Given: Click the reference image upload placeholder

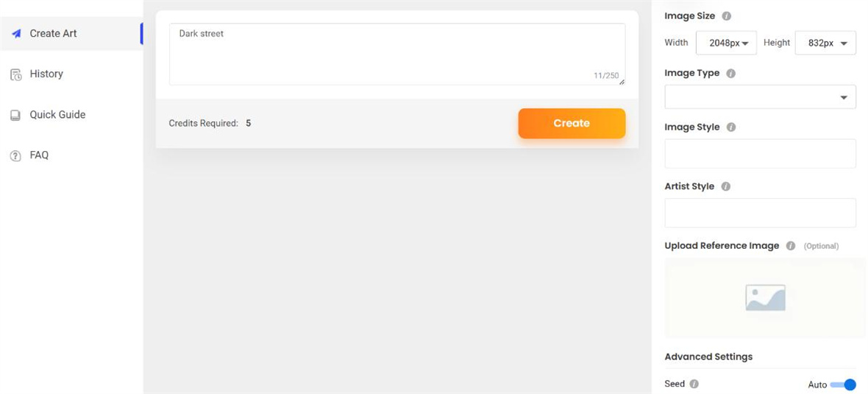Looking at the screenshot, I should pyautogui.click(x=765, y=298).
